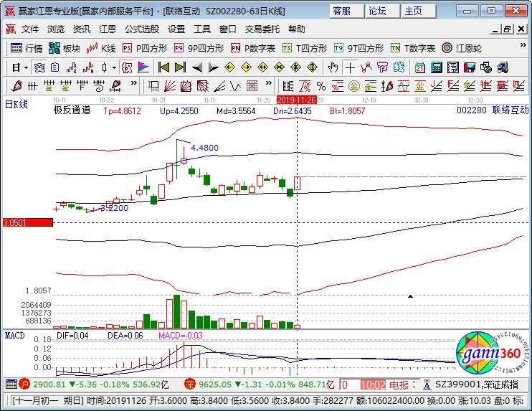Expand the top toolbar overflow chevron
Screen dimensions: 532x411
coord(523,45)
